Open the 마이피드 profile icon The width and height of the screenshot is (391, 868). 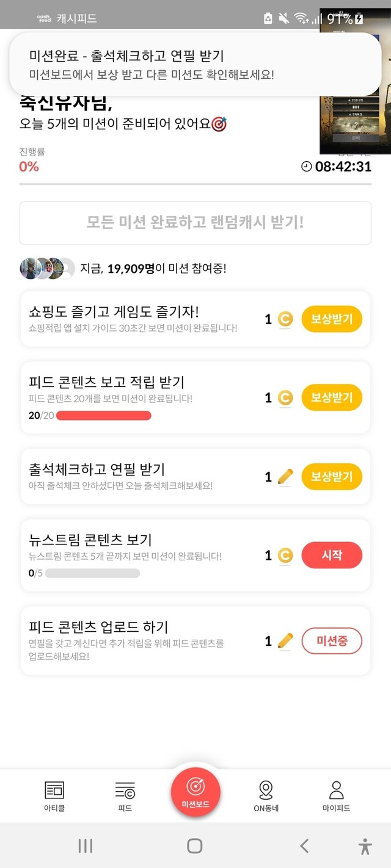coord(336,790)
